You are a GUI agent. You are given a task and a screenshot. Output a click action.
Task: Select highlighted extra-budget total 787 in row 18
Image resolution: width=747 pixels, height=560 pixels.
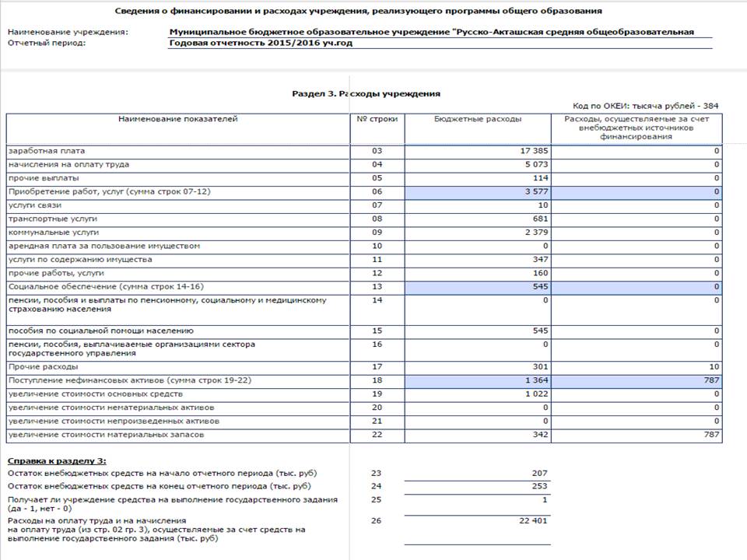point(637,381)
